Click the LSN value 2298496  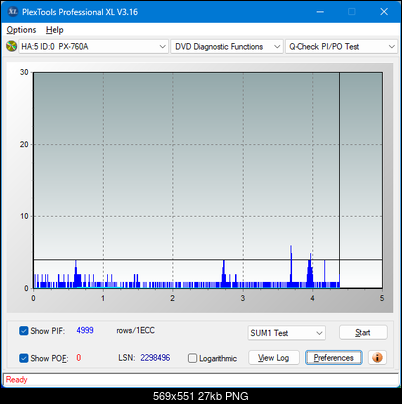[155, 358]
